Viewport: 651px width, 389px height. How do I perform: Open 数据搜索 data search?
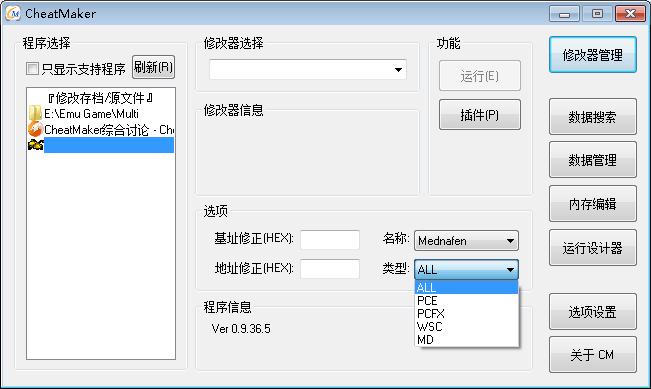[592, 117]
